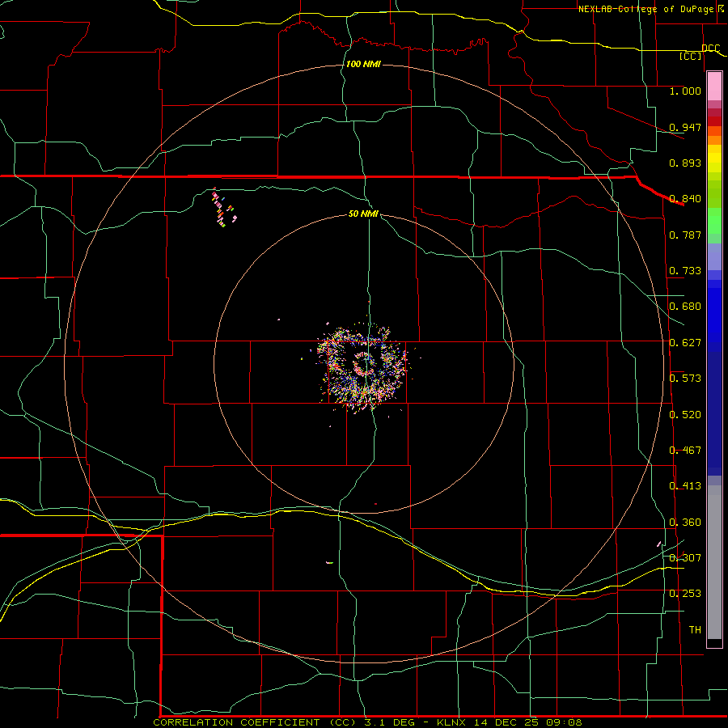This screenshot has height=728, width=728.
Task: Click the 0.253 scale value
Action: coord(685,594)
